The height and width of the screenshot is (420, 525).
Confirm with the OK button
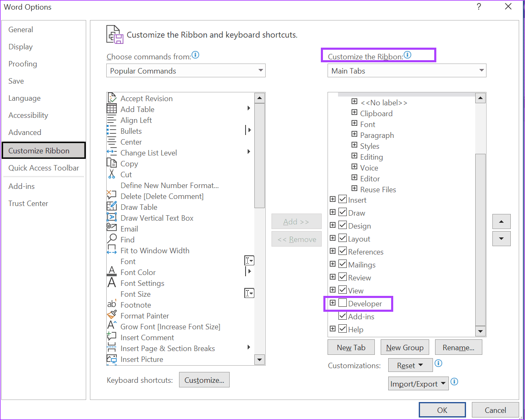coord(442,410)
